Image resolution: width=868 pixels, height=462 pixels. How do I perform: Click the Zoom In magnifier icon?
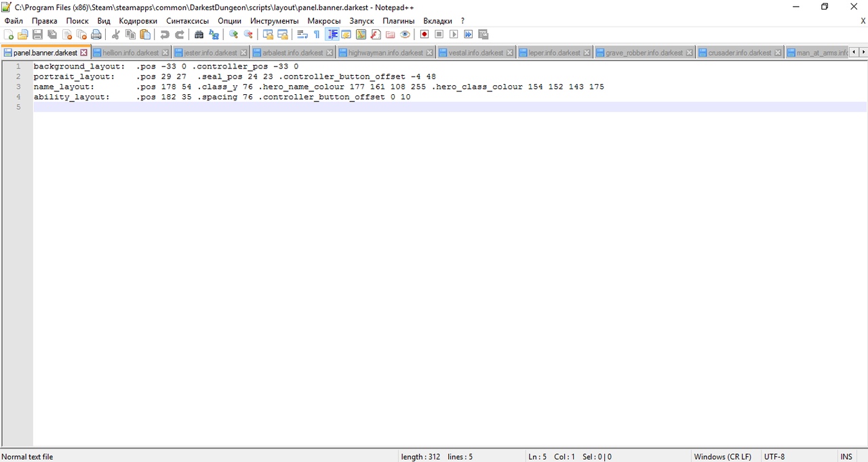pos(233,35)
